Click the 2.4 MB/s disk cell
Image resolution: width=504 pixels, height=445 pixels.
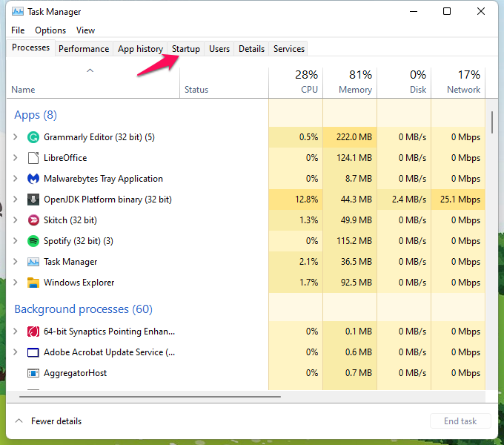tap(404, 200)
